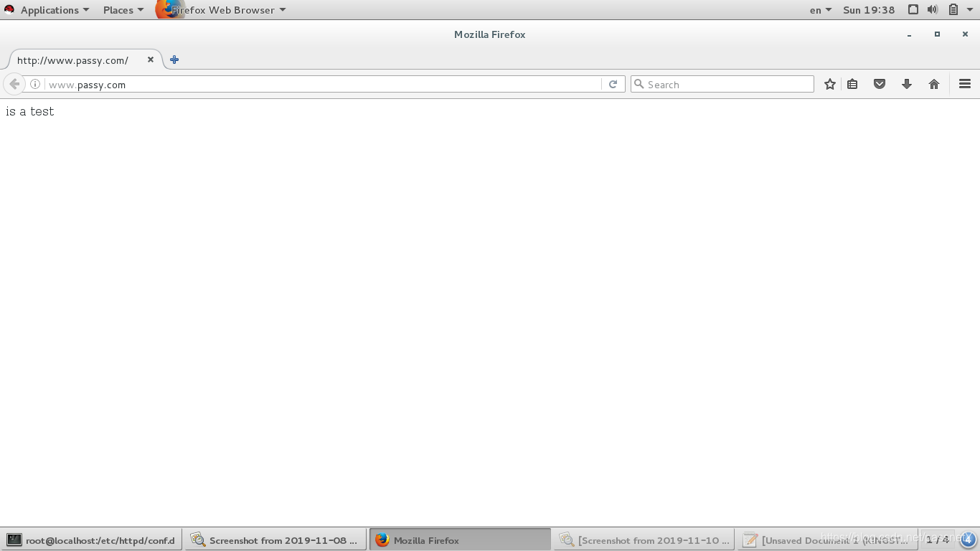Image resolution: width=980 pixels, height=551 pixels.
Task: Click the Search input field
Action: pos(722,84)
